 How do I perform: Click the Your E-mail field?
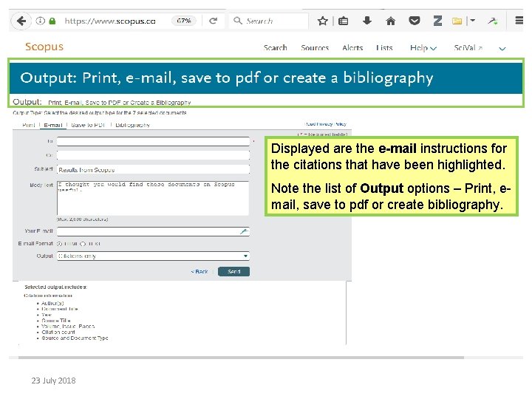154,231
